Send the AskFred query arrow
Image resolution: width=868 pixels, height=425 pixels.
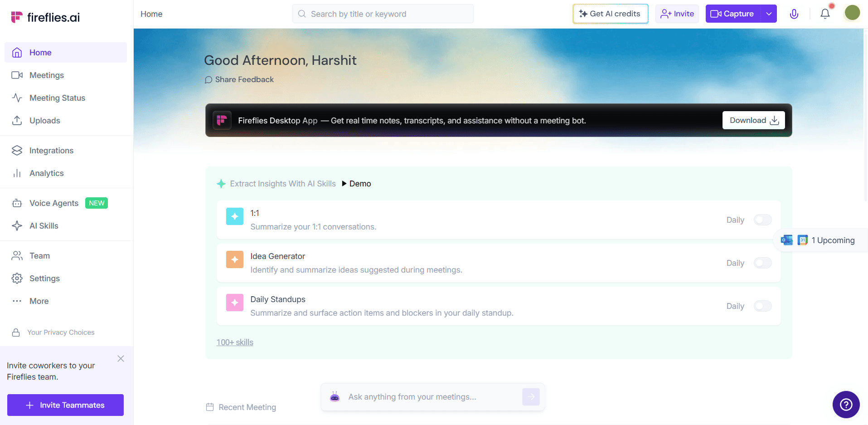[x=531, y=397]
